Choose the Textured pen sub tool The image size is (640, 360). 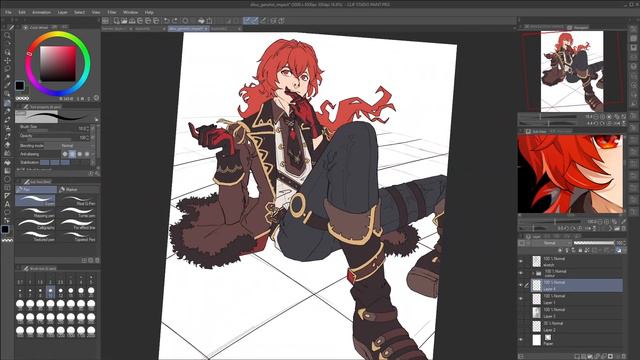click(36, 236)
